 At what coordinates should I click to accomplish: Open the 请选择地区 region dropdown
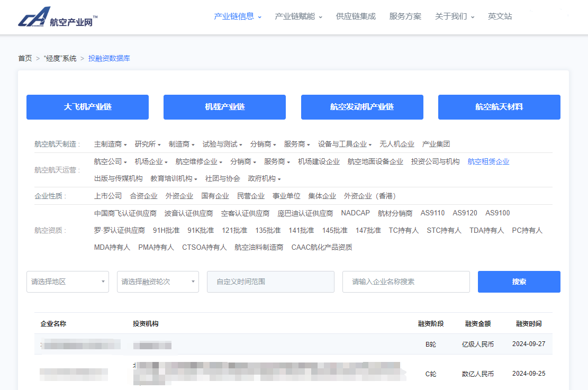(x=68, y=282)
